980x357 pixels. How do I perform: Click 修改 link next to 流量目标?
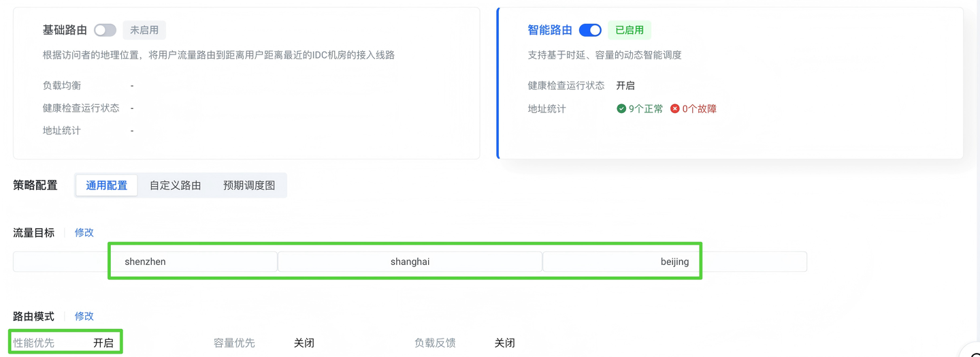click(x=84, y=232)
